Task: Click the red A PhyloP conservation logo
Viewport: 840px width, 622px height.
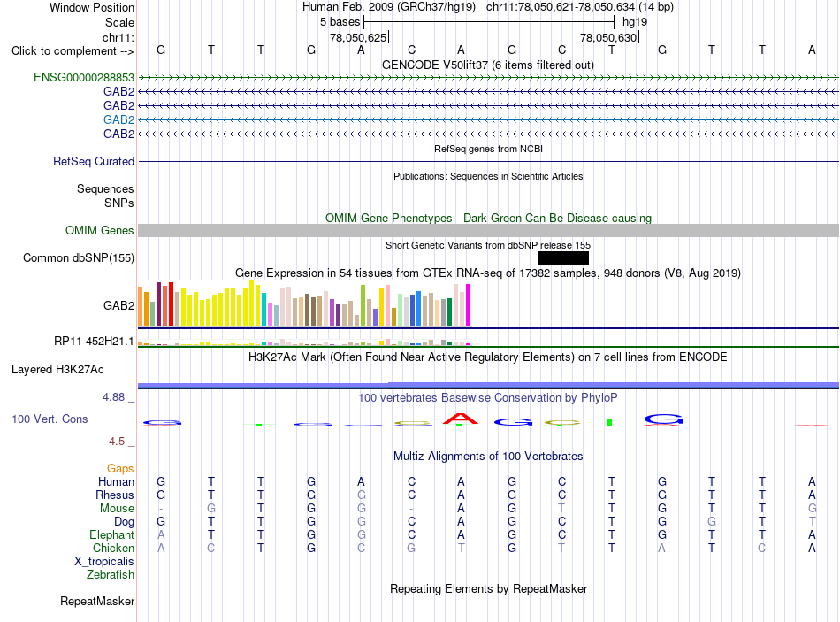Action: point(461,419)
